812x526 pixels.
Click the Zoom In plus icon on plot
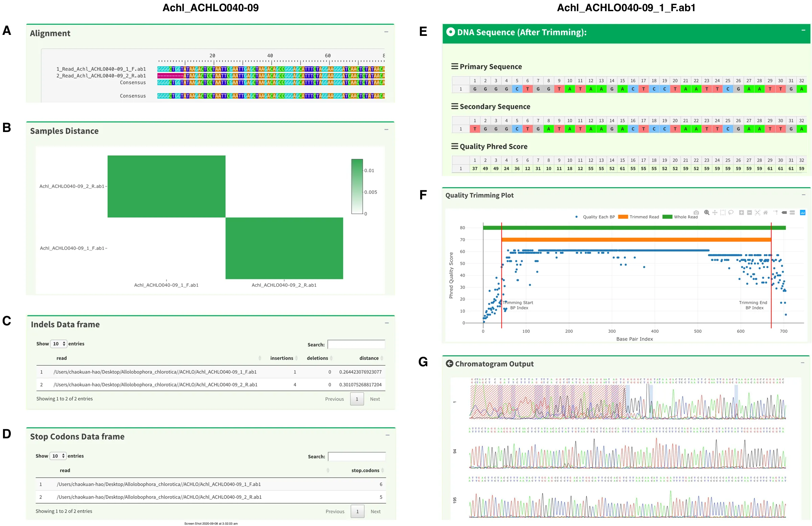(742, 213)
